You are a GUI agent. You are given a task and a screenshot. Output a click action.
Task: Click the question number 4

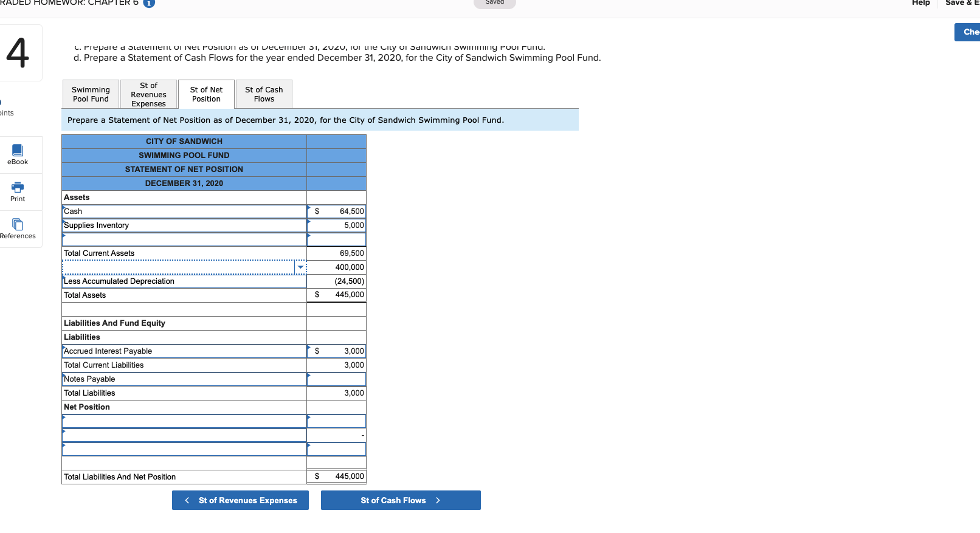click(x=18, y=53)
